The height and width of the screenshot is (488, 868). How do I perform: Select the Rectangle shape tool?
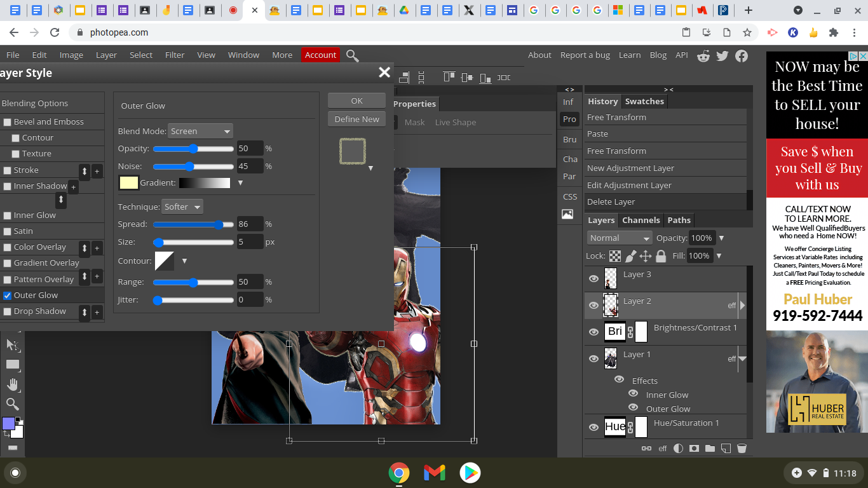click(12, 365)
